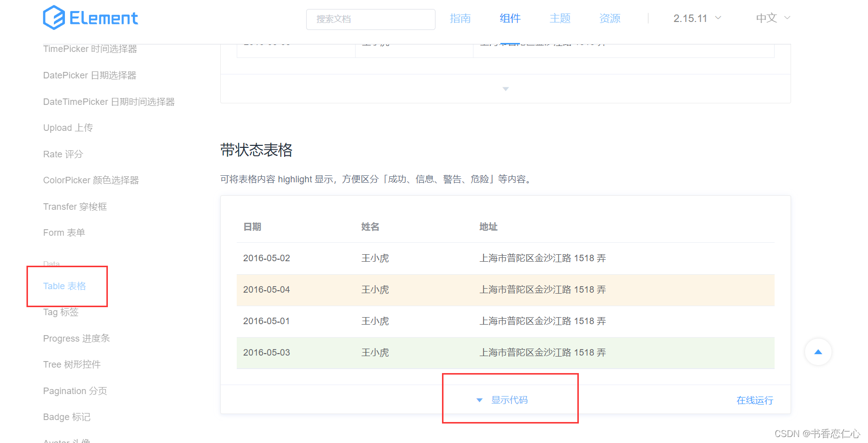This screenshot has width=868, height=443.
Task: Focus the 搜索文档 search field
Action: coord(371,19)
